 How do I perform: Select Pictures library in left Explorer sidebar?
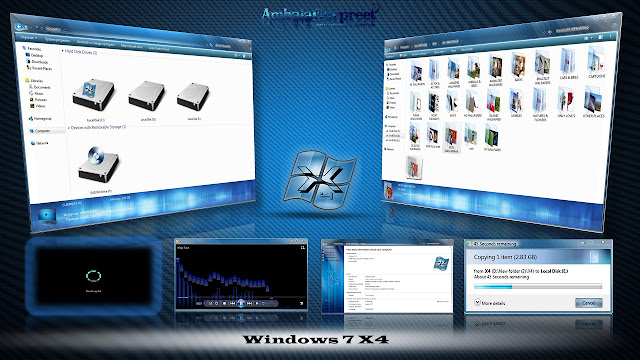pyautogui.click(x=38, y=100)
